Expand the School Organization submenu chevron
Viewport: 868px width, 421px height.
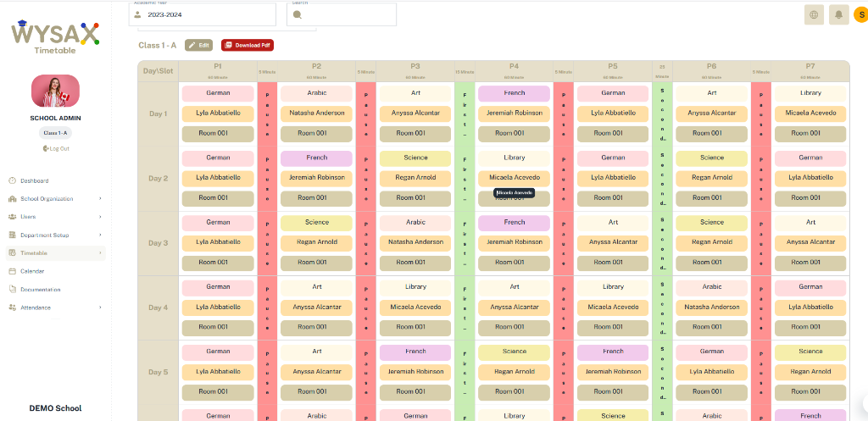100,198
